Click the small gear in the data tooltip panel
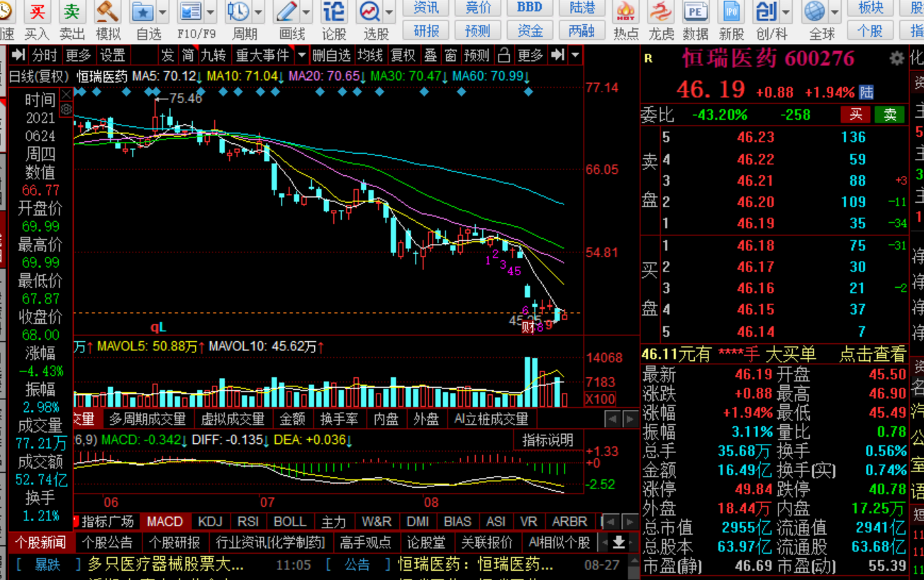Viewport: 924px width, 580px height. tap(66, 109)
